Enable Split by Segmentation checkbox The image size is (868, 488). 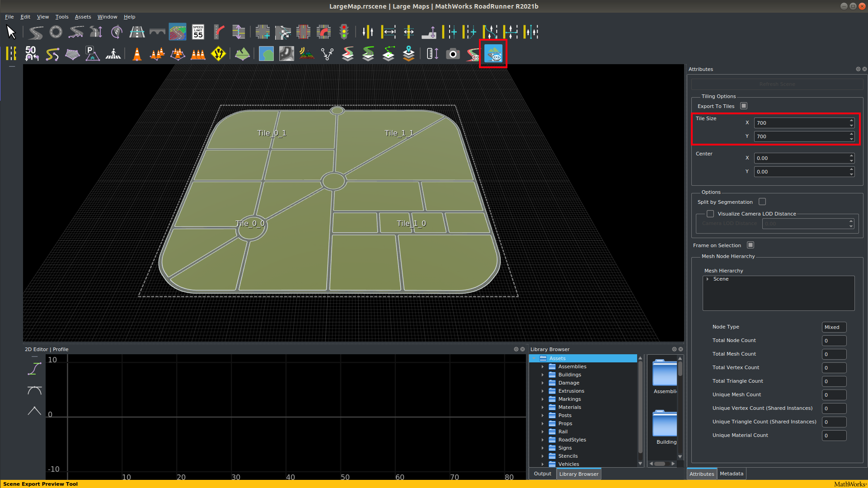pyautogui.click(x=762, y=202)
